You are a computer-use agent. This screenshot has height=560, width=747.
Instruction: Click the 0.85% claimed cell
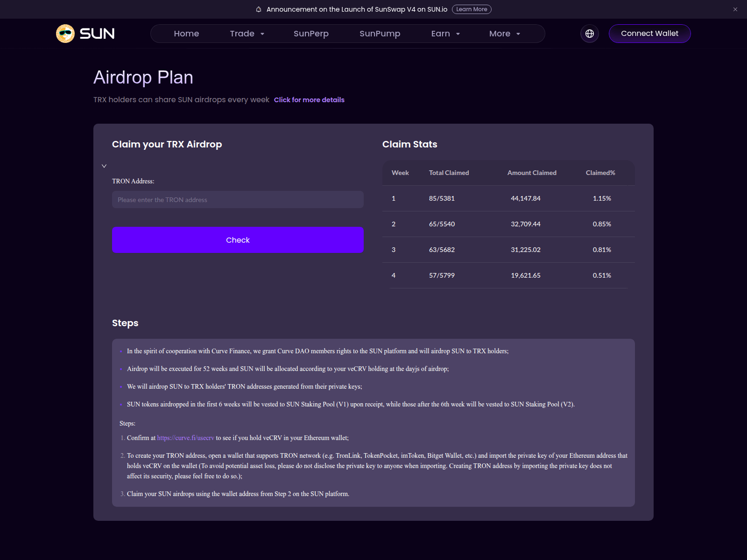(602, 224)
